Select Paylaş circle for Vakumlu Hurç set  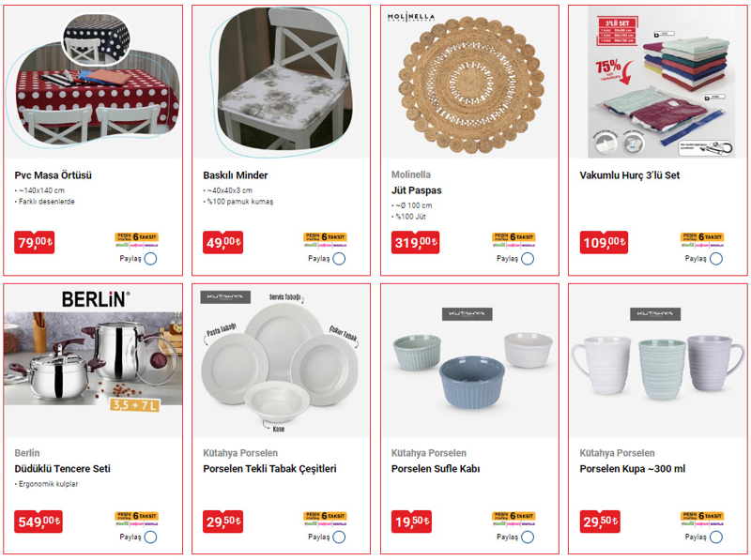tap(716, 259)
